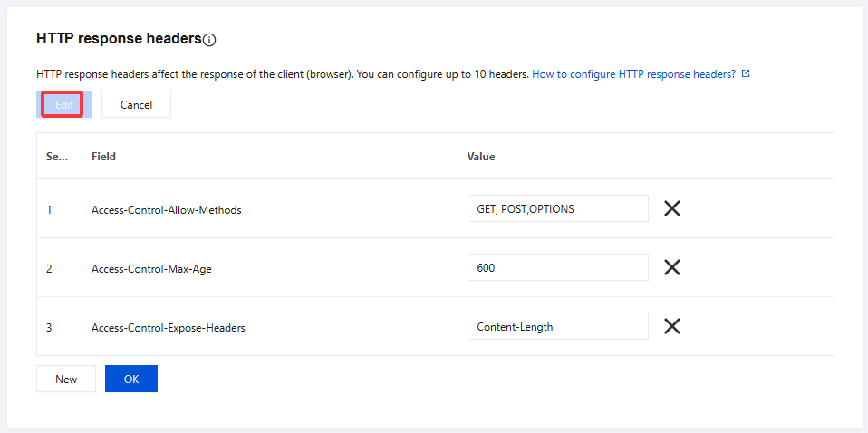Confirm changes with the OK button
868x433 pixels.
tap(131, 379)
